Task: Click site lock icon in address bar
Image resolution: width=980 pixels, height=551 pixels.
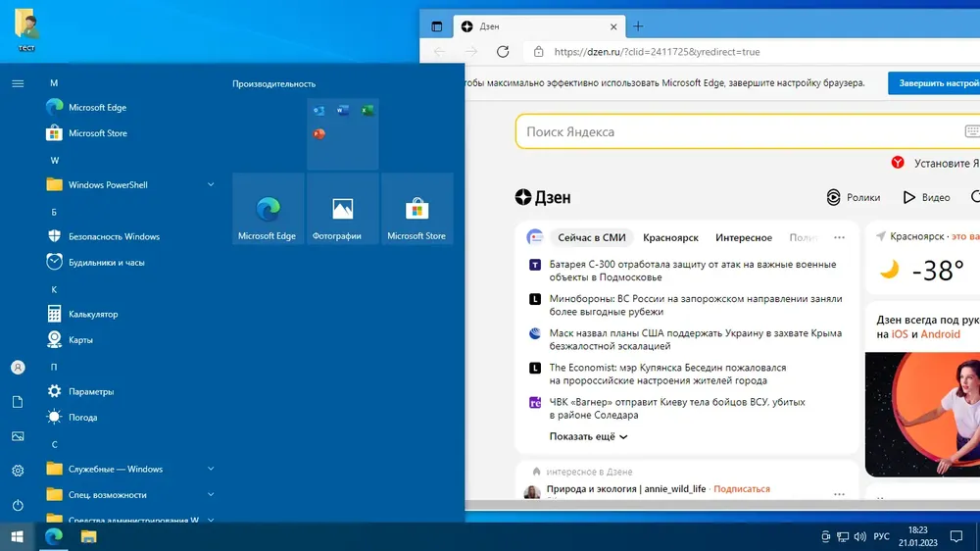Action: click(539, 52)
